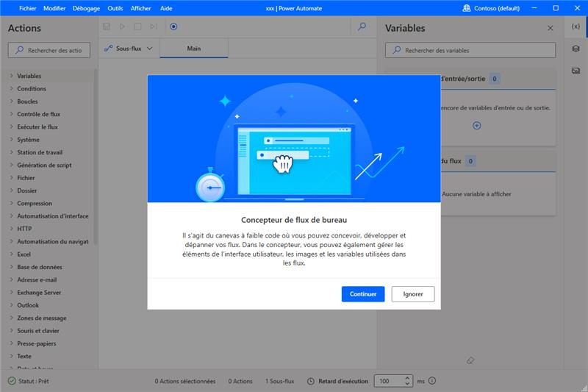Expand the Conditions action group
The image size is (588, 392).
click(x=48, y=88)
